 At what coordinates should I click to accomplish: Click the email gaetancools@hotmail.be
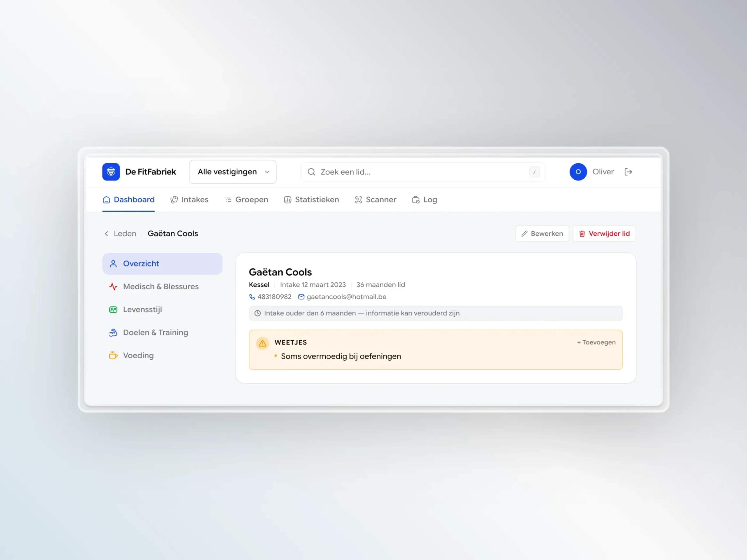tap(346, 297)
